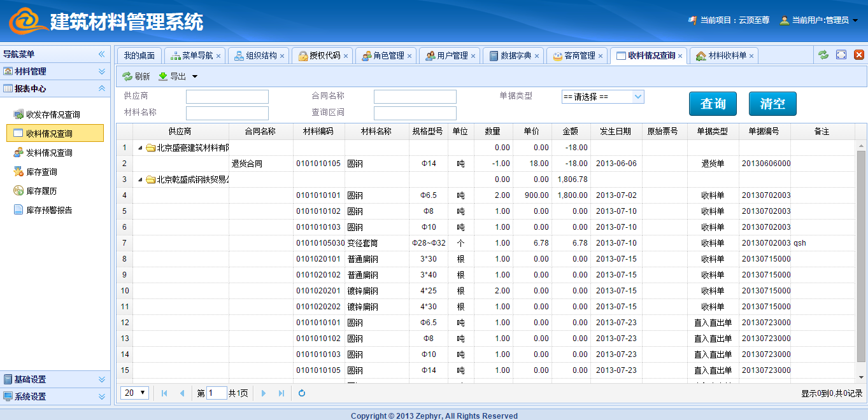Click the 材料名称 filter input field
The image size is (868, 420).
[x=227, y=113]
